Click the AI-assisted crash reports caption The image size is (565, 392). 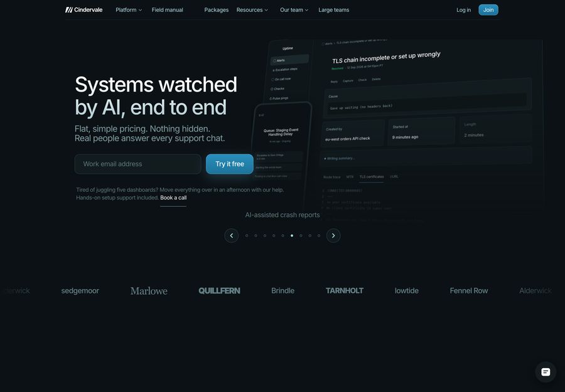point(282,215)
